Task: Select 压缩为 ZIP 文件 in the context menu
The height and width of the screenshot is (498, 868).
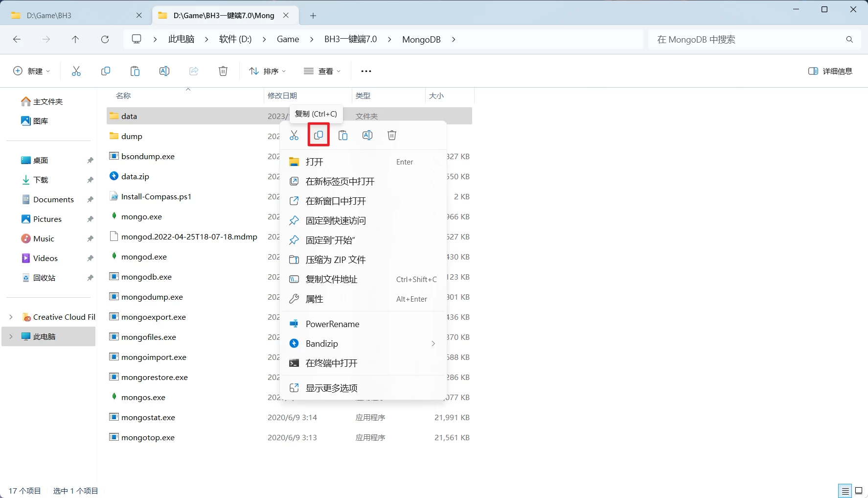Action: tap(336, 260)
